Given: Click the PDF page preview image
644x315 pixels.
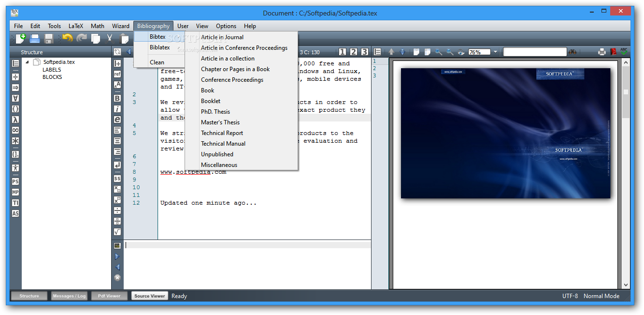Looking at the screenshot, I should (x=505, y=133).
